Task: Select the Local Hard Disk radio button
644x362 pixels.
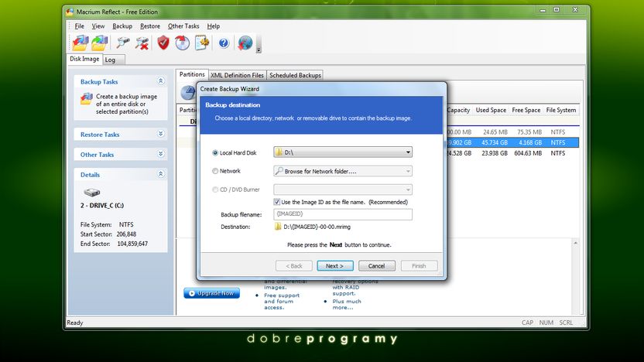Action: [215, 152]
